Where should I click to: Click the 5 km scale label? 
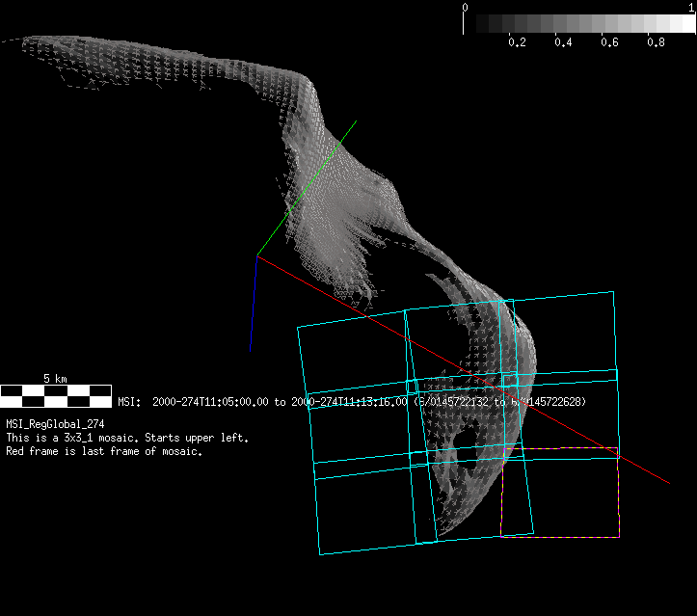pyautogui.click(x=55, y=378)
